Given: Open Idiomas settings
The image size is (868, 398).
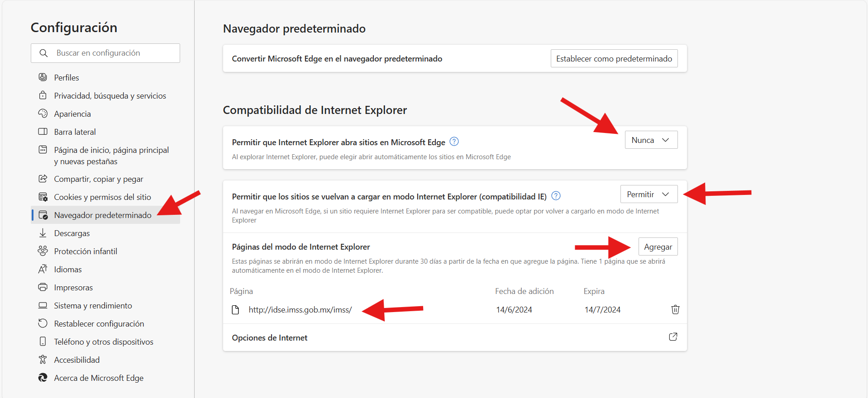Looking at the screenshot, I should point(105,269).
